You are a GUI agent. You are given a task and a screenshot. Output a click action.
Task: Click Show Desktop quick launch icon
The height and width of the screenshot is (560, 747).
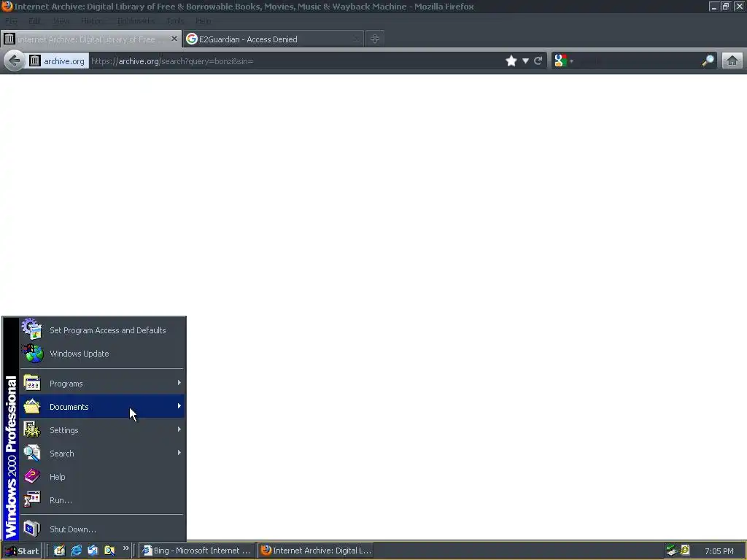point(59,551)
